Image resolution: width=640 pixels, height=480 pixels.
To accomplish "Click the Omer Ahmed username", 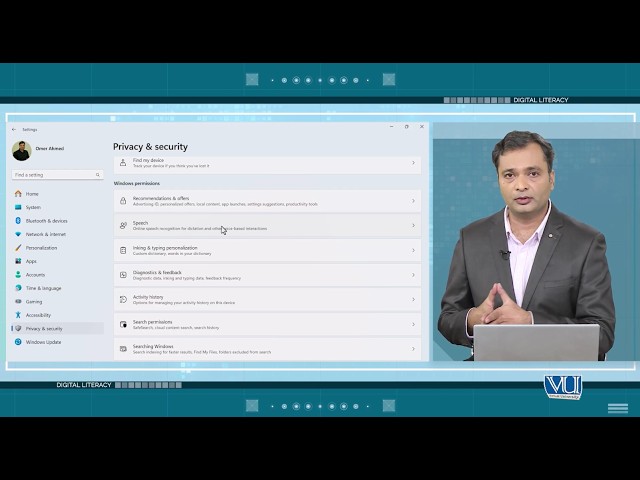I will (x=49, y=149).
